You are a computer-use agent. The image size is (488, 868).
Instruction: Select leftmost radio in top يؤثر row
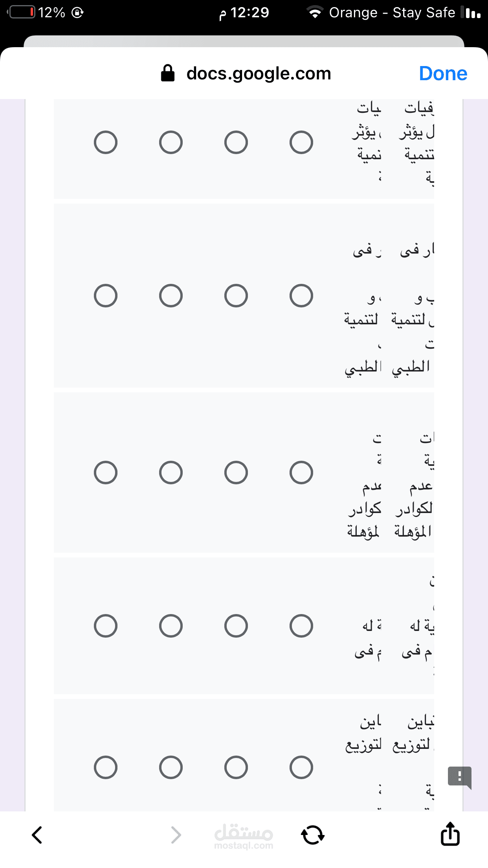pyautogui.click(x=106, y=142)
